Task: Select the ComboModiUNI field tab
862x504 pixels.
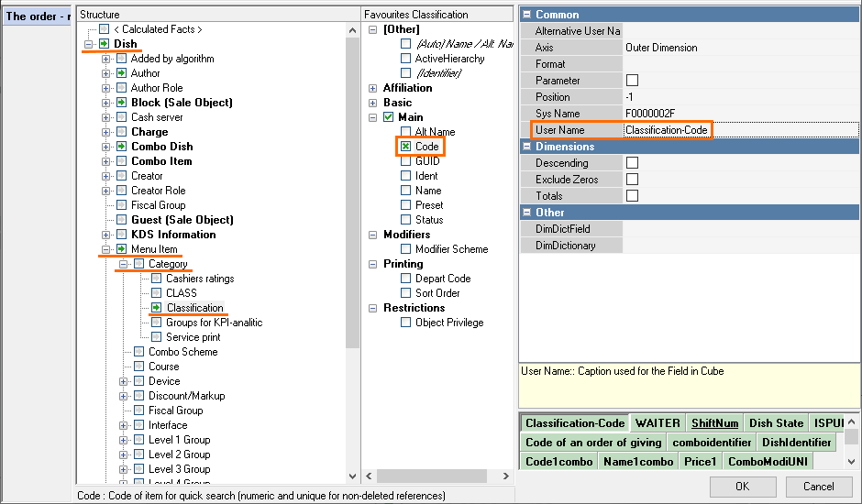Action: tap(768, 462)
